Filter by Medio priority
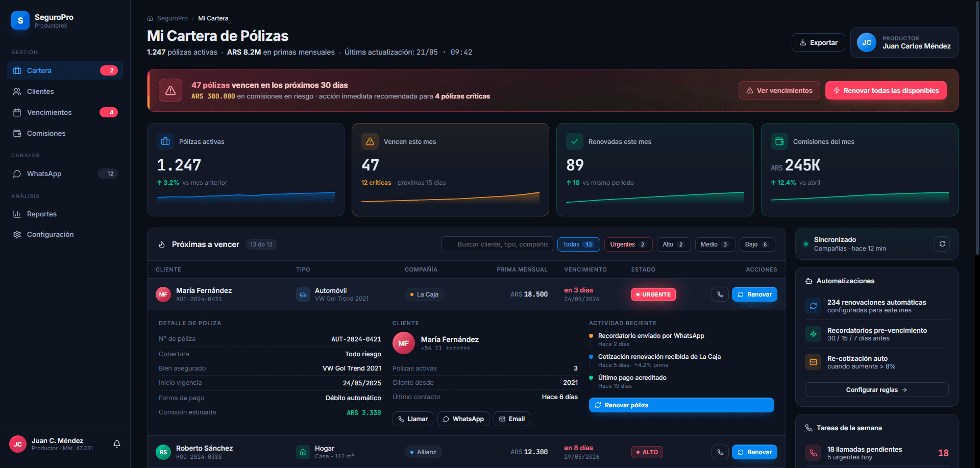This screenshot has height=468, width=980. [x=715, y=244]
